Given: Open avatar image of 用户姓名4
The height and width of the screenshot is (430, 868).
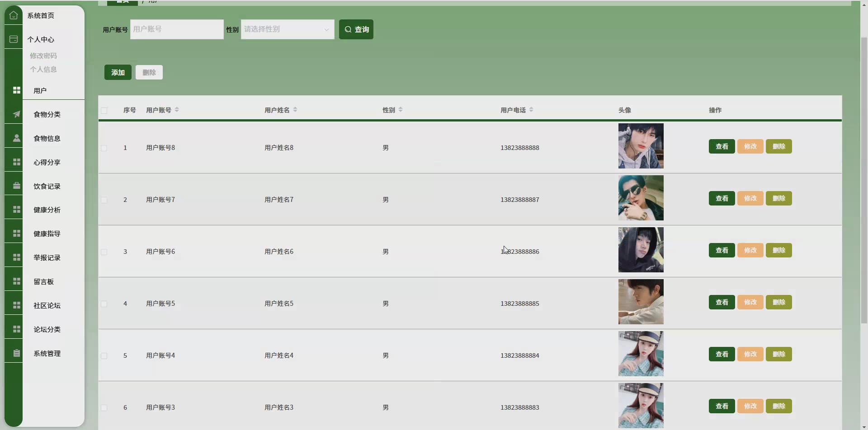Looking at the screenshot, I should coord(641,354).
